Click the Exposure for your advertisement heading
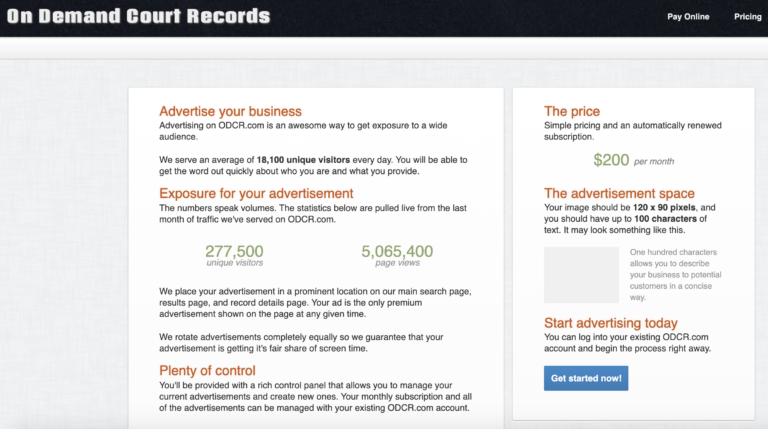768x429 pixels. click(x=256, y=193)
